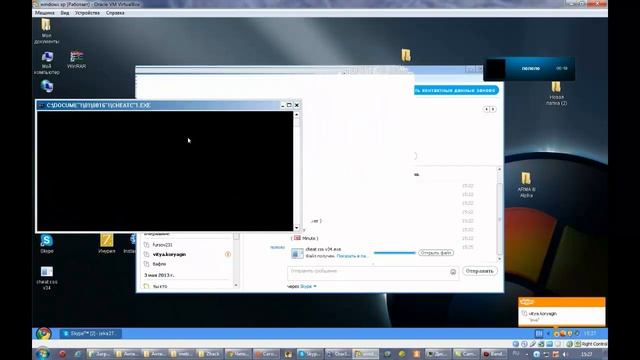This screenshot has height=360, width=640.
Task: Open the emoticon picker in message box
Action: [x=453, y=272]
